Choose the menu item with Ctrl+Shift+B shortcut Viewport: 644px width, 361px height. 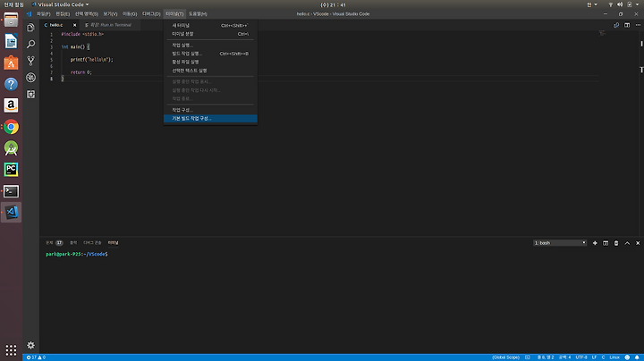click(x=210, y=54)
